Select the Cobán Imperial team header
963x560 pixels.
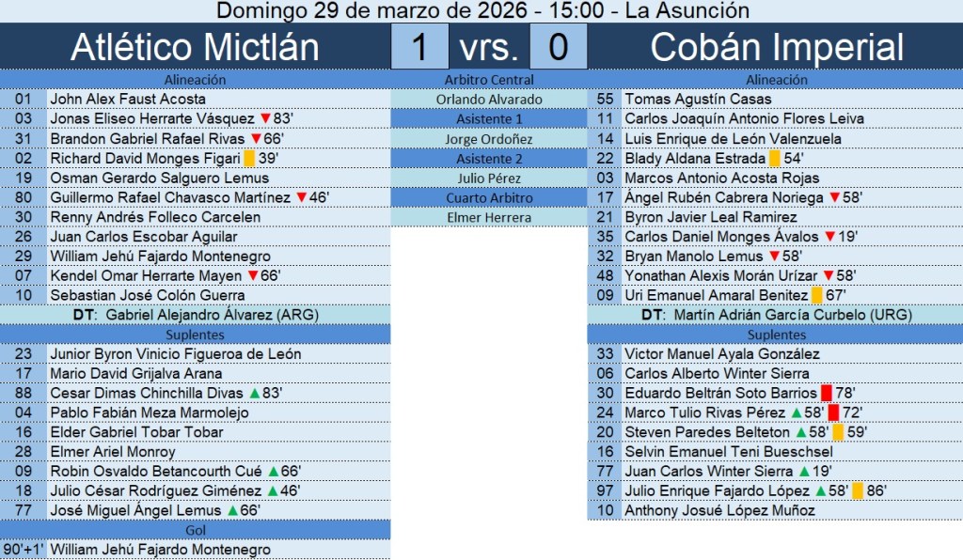[776, 47]
